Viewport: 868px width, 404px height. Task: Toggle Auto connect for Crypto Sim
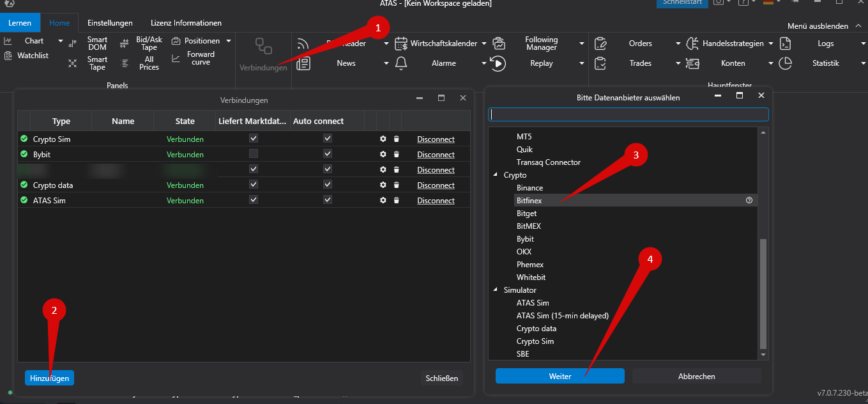[328, 138]
